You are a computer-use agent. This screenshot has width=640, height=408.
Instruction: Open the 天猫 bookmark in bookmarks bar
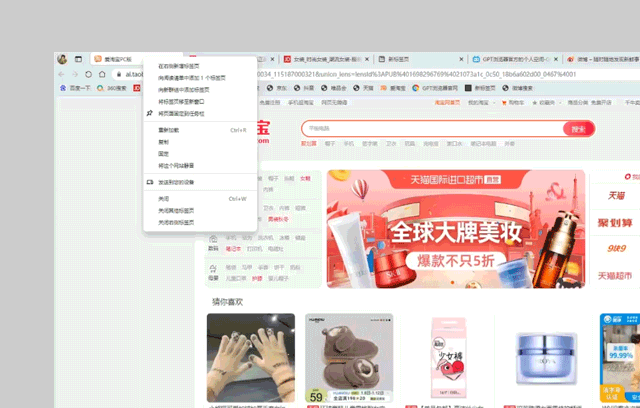363,88
